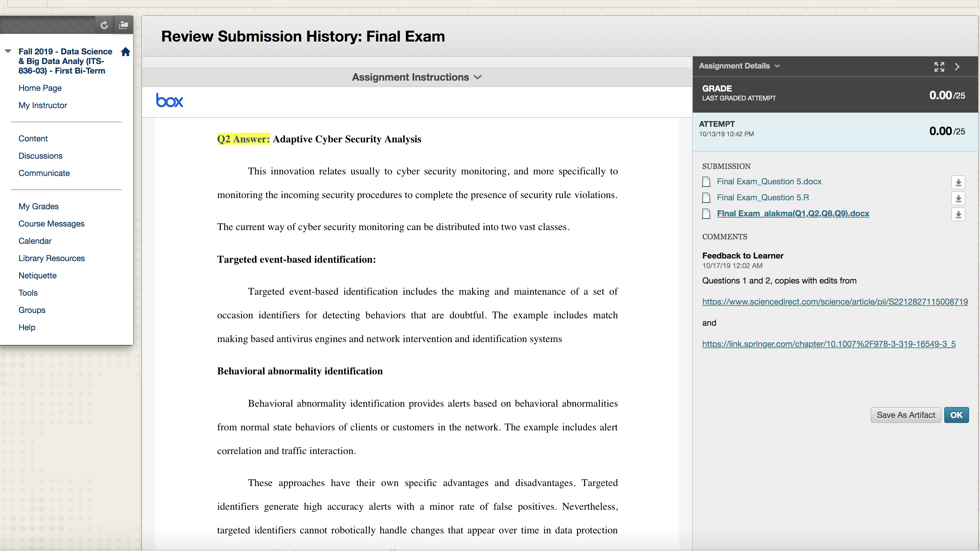Open course title Fall 2019 Data Science link
The height and width of the screenshot is (551, 980).
[65, 61]
